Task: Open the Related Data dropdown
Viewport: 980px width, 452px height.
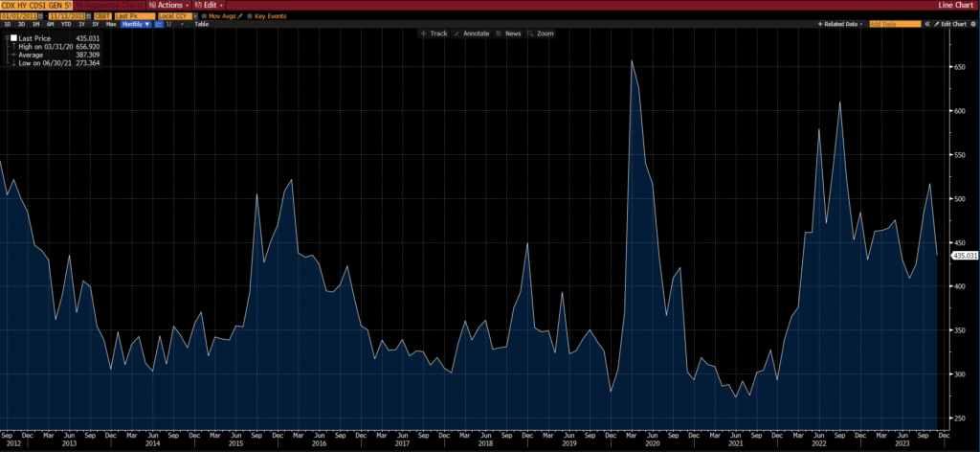Action: [840, 23]
